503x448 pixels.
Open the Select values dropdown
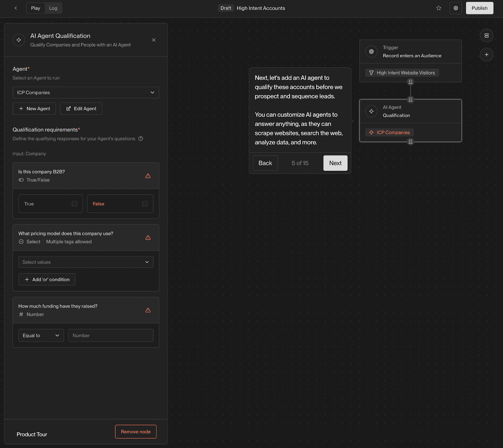86,262
